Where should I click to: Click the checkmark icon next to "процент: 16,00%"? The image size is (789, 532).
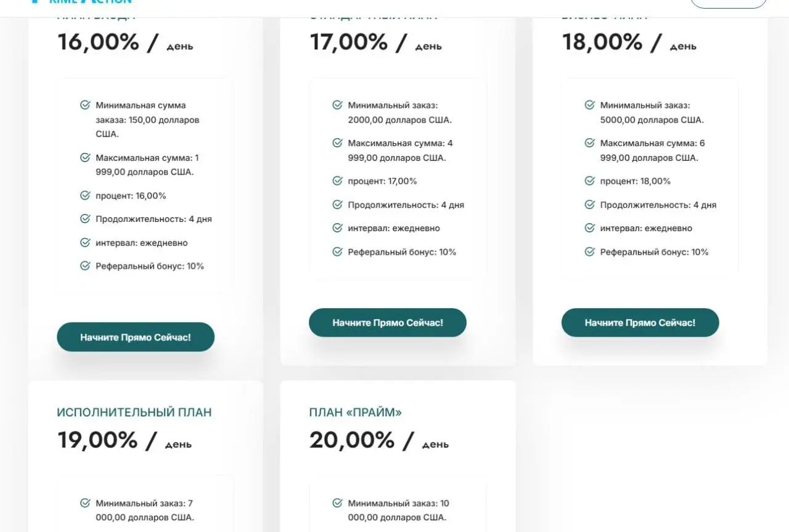pyautogui.click(x=85, y=195)
